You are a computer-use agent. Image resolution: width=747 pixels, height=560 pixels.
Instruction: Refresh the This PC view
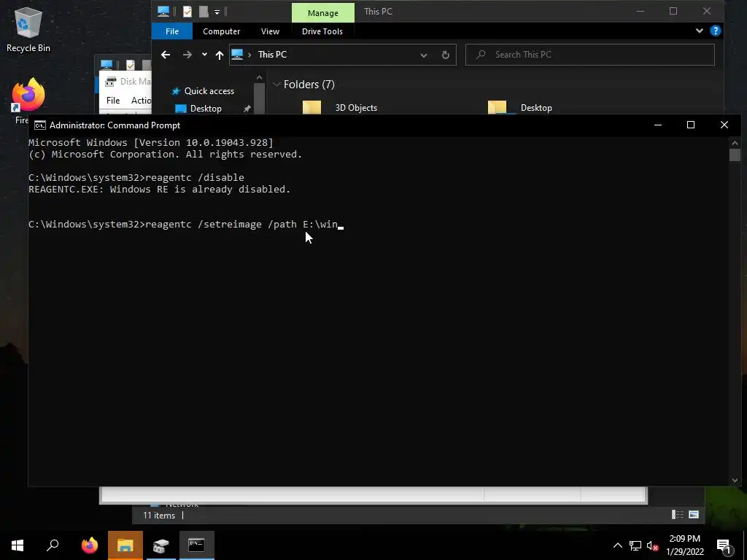[x=446, y=55]
